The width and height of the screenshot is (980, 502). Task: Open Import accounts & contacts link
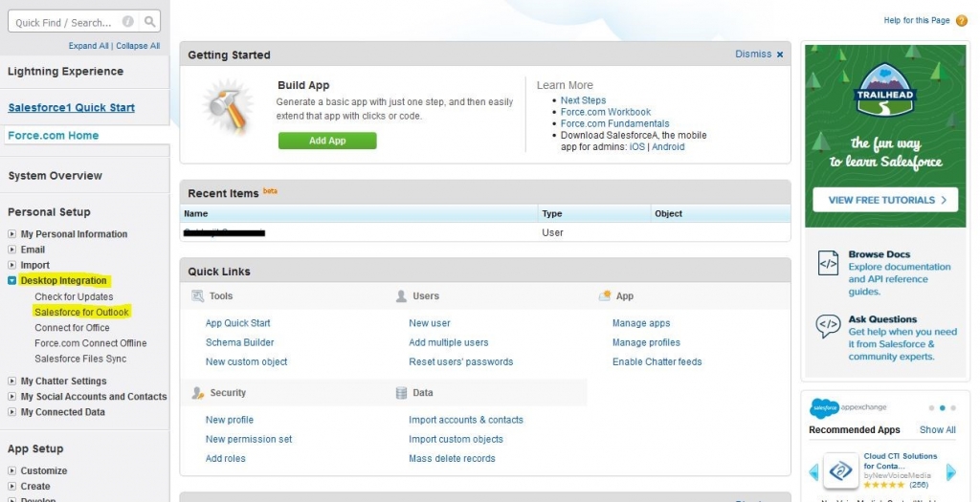point(466,420)
